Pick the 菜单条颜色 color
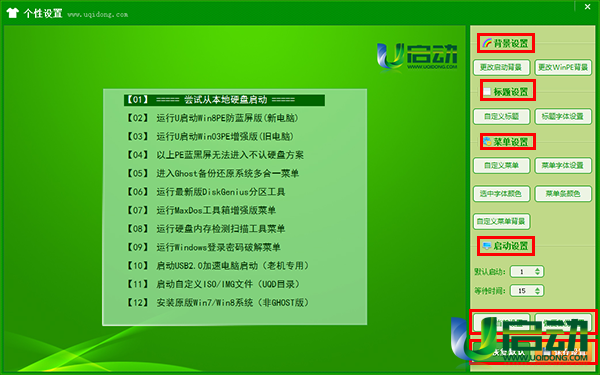The image size is (600, 375). pos(563,194)
